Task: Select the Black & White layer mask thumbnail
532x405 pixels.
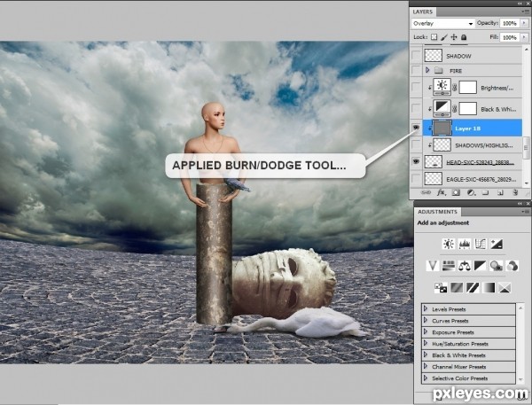Action: [x=467, y=109]
